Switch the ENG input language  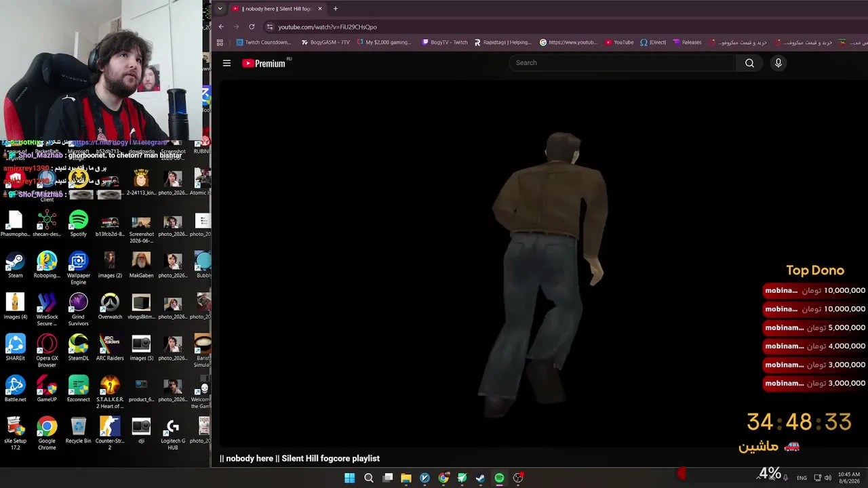pos(802,478)
